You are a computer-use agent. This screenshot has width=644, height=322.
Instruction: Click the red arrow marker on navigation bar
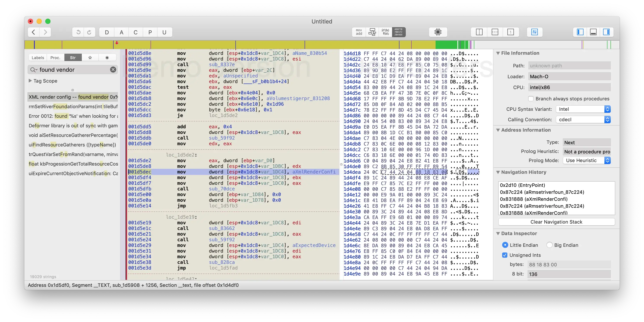tap(116, 43)
